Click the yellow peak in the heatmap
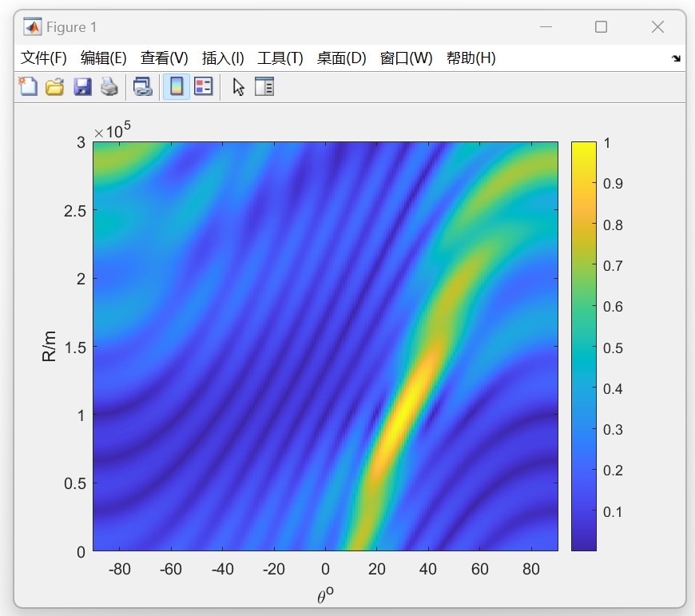The height and width of the screenshot is (616, 695). pyautogui.click(x=403, y=412)
